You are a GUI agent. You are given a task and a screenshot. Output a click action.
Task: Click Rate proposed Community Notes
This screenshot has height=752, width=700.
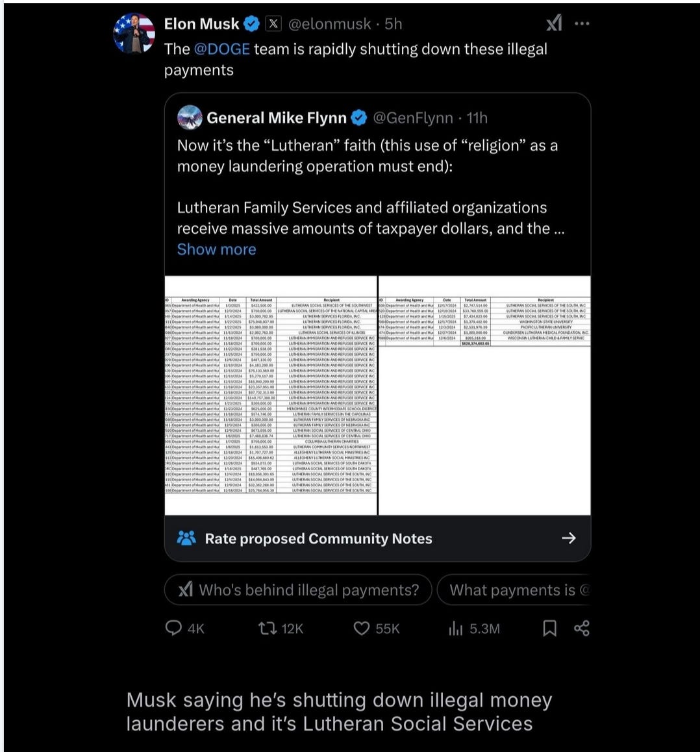click(x=319, y=538)
